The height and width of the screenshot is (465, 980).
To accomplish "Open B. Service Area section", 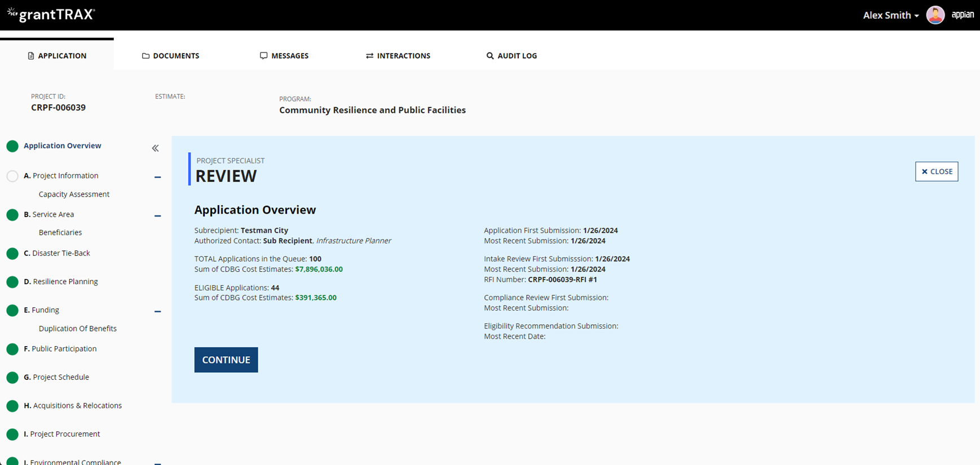I will (x=49, y=214).
